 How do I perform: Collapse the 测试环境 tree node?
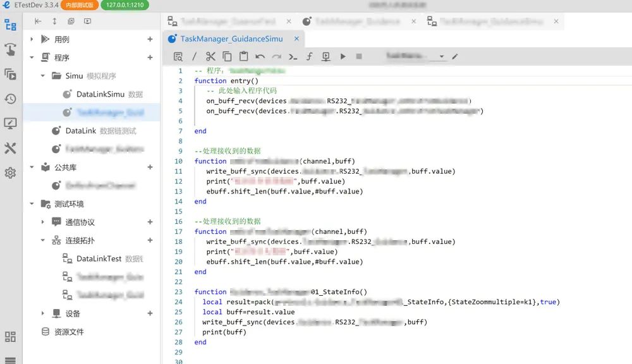click(x=32, y=204)
